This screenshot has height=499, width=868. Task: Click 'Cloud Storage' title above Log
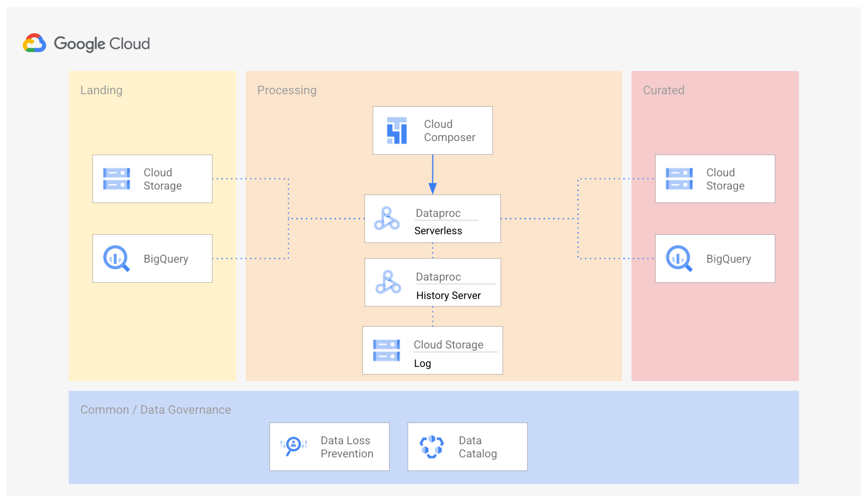(x=448, y=345)
